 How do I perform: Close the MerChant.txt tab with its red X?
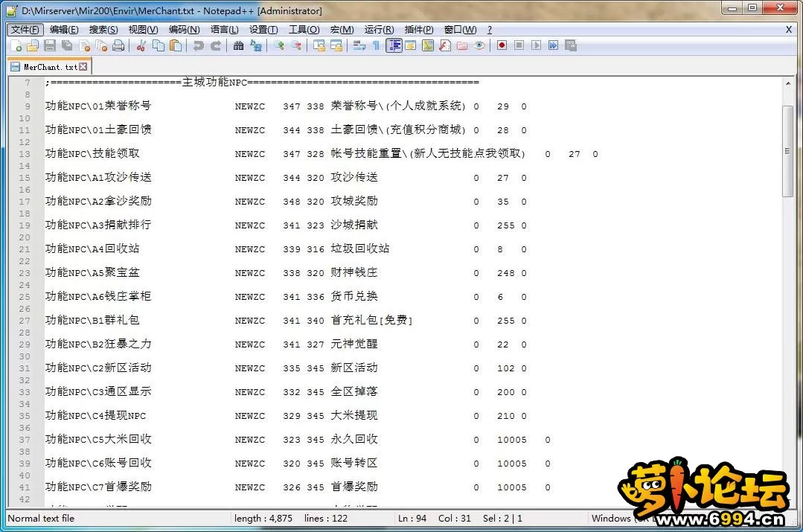(83, 66)
